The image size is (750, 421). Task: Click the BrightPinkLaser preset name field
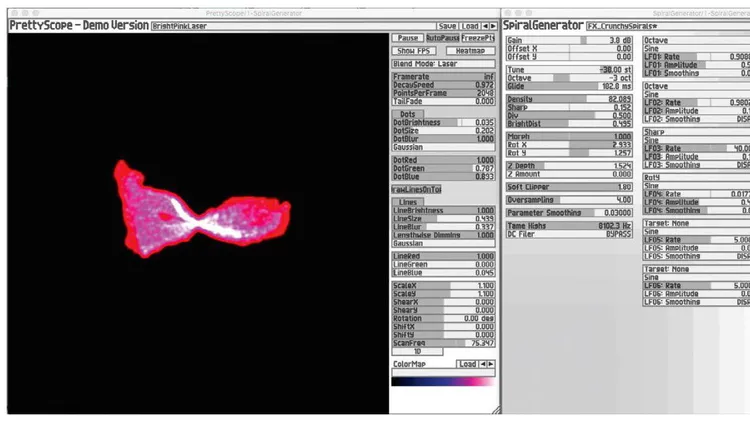[x=293, y=26]
